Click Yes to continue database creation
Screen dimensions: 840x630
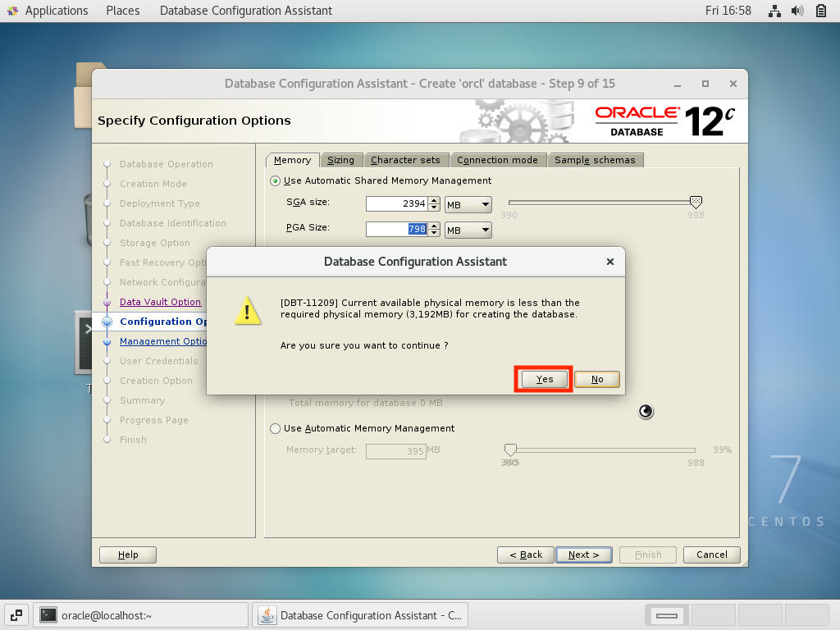pyautogui.click(x=544, y=379)
